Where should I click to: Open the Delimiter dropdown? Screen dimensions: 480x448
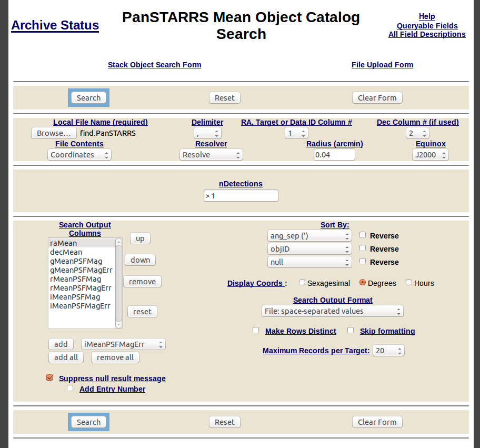point(207,133)
